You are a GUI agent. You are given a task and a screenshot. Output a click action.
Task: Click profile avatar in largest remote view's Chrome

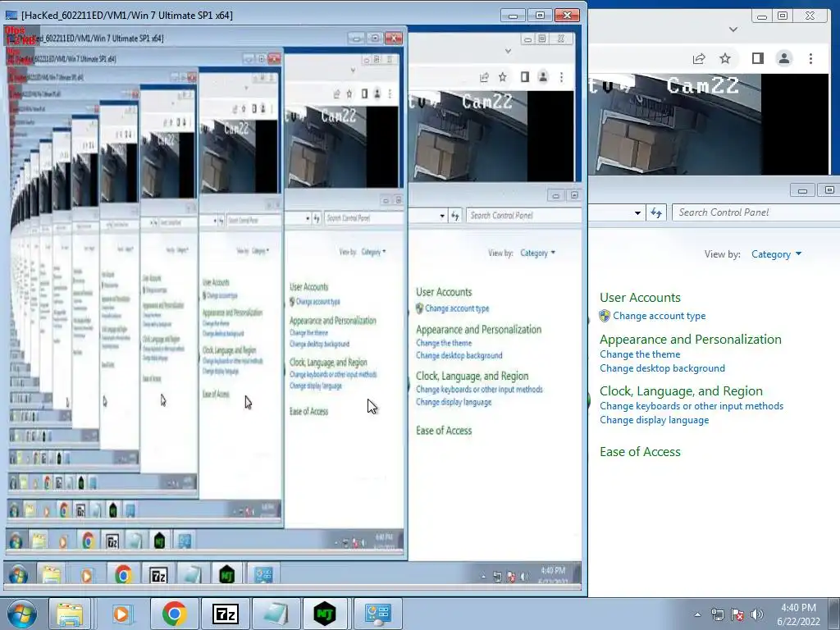[x=543, y=77]
